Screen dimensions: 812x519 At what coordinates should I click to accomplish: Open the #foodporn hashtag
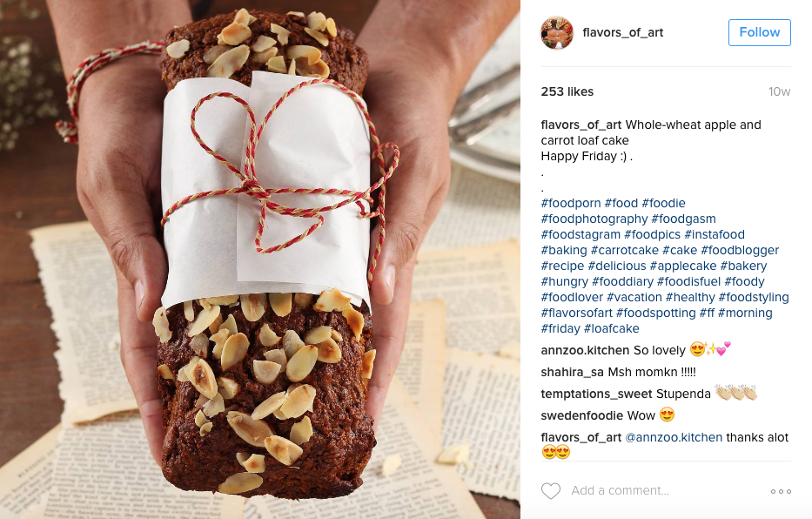[x=571, y=203]
